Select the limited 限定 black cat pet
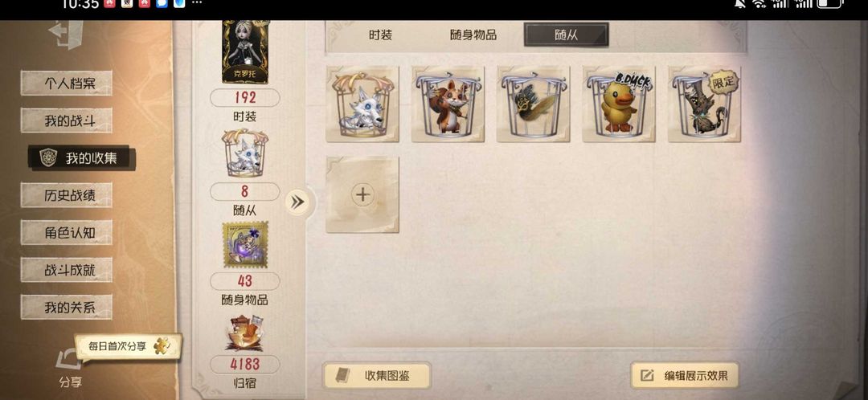 [x=704, y=104]
